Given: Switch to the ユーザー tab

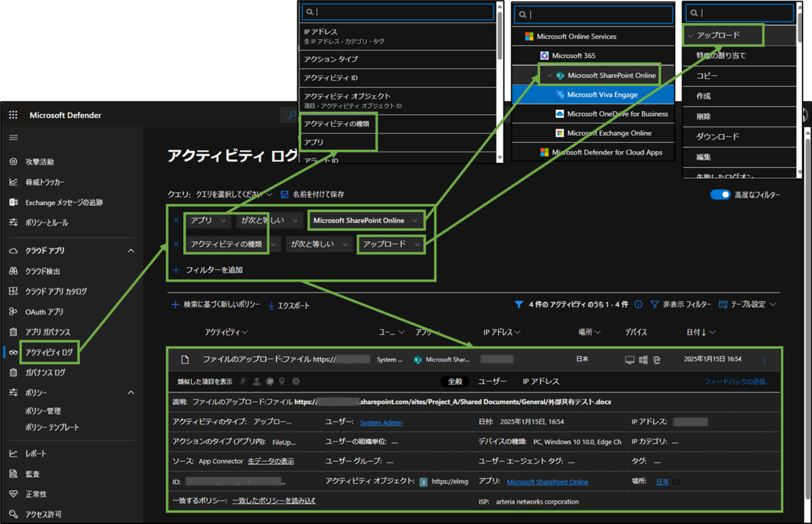Looking at the screenshot, I should pos(493,381).
